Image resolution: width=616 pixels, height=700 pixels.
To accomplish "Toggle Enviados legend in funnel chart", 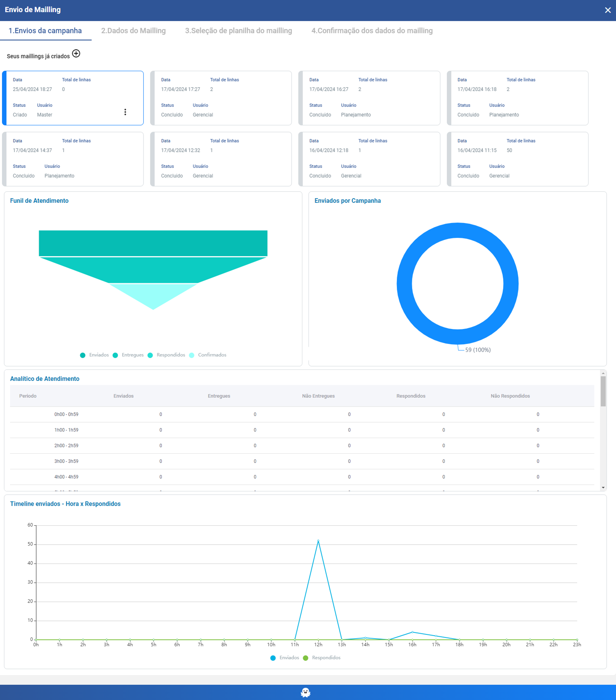I will coord(94,355).
